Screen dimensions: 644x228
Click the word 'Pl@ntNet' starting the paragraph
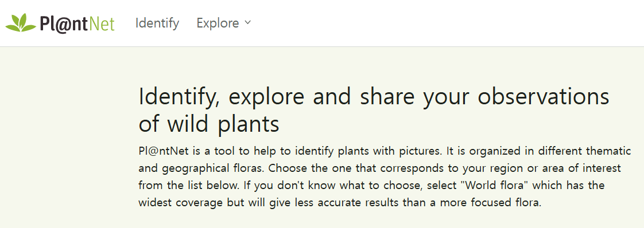point(163,151)
